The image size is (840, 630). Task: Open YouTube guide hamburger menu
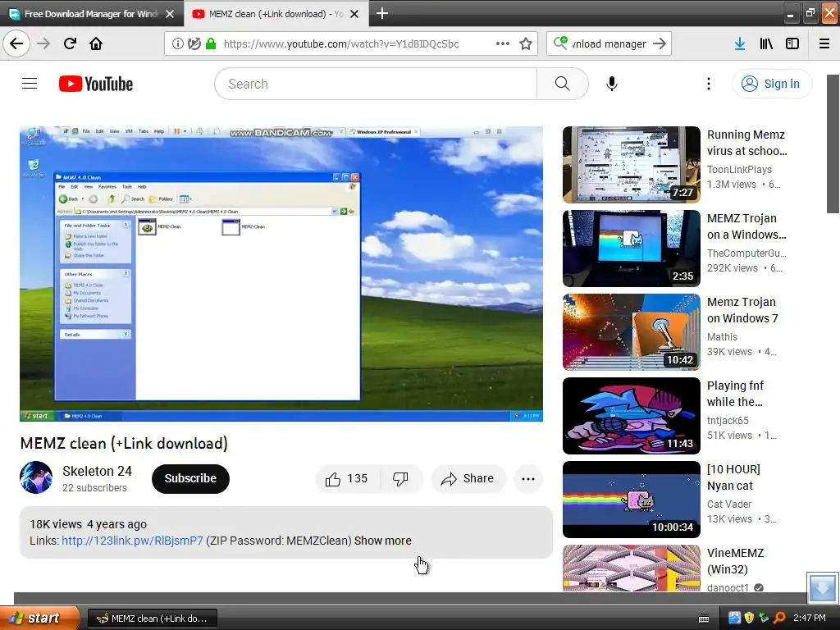[30, 84]
